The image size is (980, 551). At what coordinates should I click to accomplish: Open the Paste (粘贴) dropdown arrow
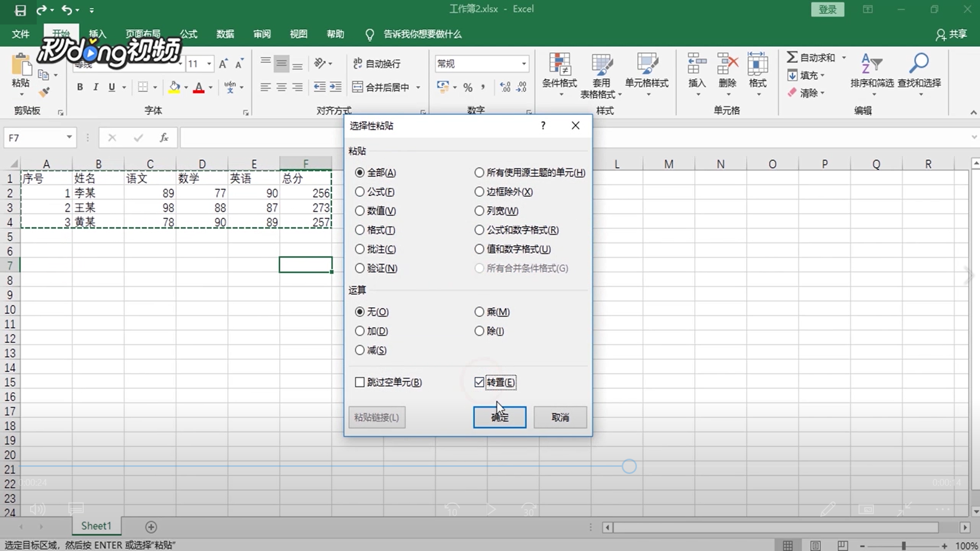21,94
